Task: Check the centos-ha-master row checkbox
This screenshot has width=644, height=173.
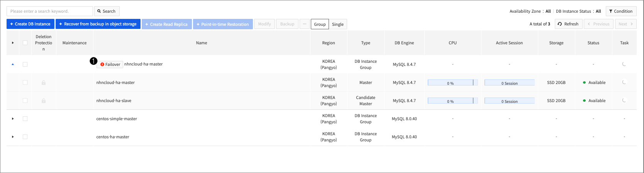Action: click(x=25, y=137)
